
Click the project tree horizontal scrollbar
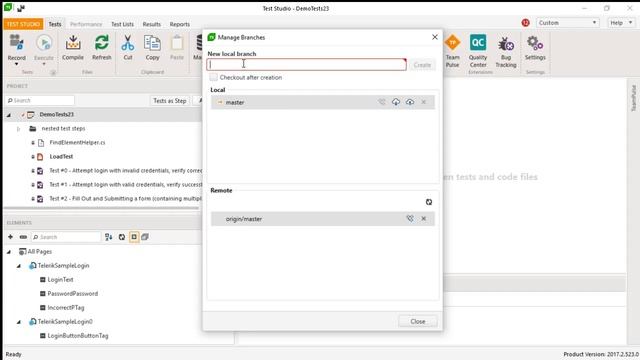tap(101, 209)
